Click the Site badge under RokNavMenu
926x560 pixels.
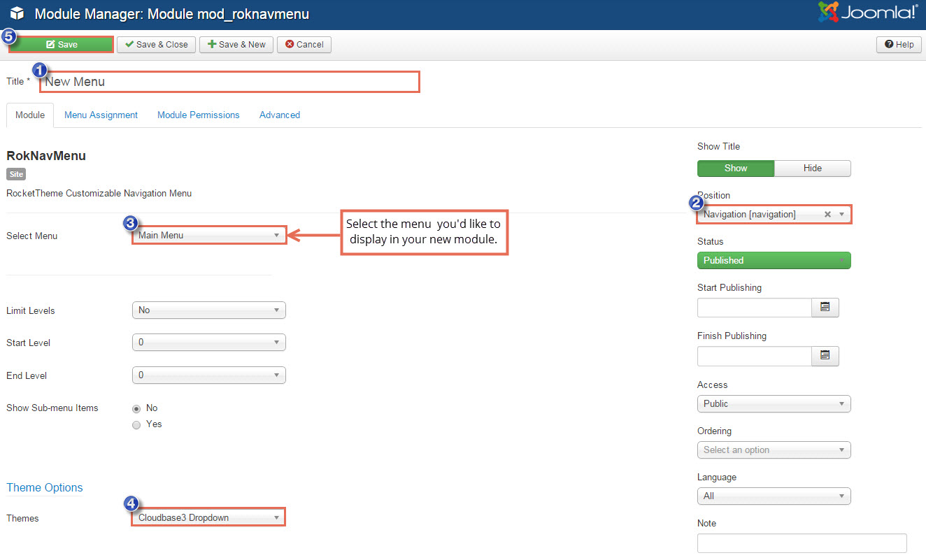(16, 174)
